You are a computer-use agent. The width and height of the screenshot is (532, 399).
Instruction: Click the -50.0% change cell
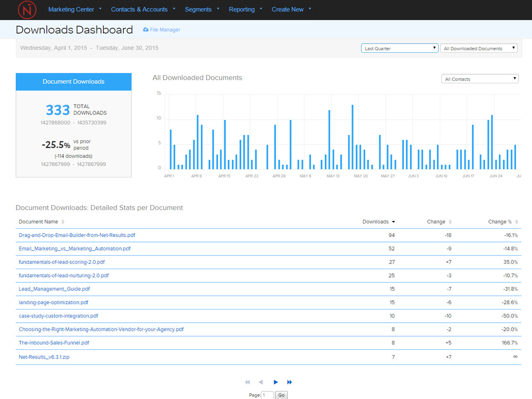[x=510, y=316]
